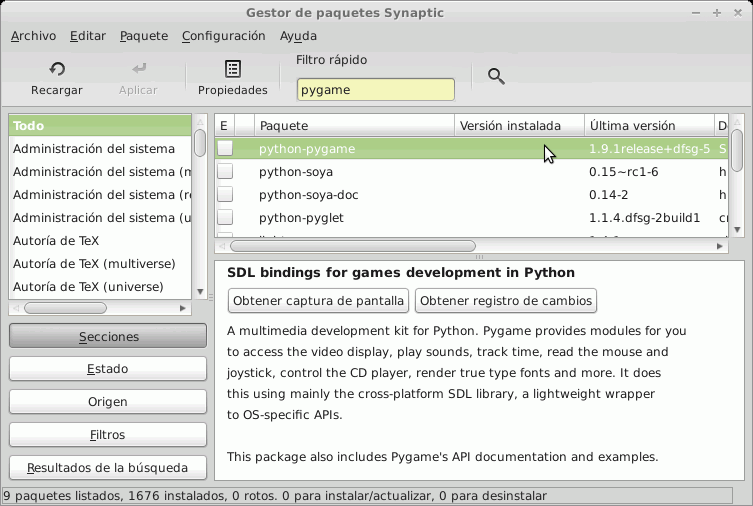
Task: Select Autoría de TeX (multiverse) category
Action: pos(100,264)
